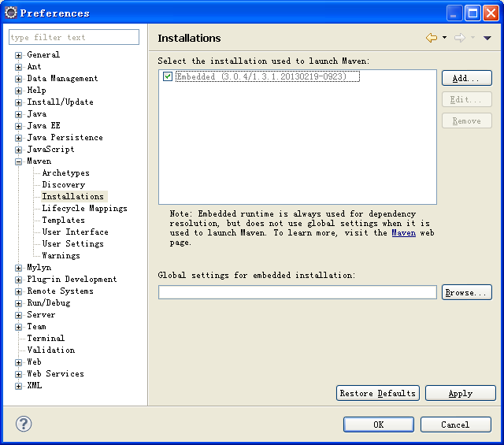504x445 pixels.
Task: Expand the Server tree node
Action: point(18,315)
